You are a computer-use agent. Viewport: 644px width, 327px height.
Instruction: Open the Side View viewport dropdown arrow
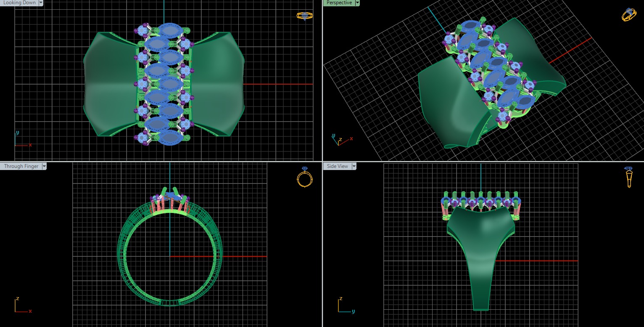click(x=354, y=166)
